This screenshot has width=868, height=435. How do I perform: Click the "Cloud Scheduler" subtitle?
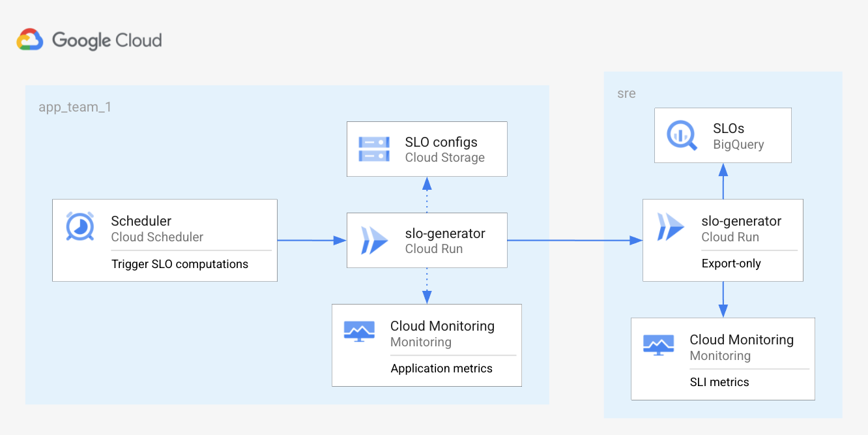click(157, 237)
